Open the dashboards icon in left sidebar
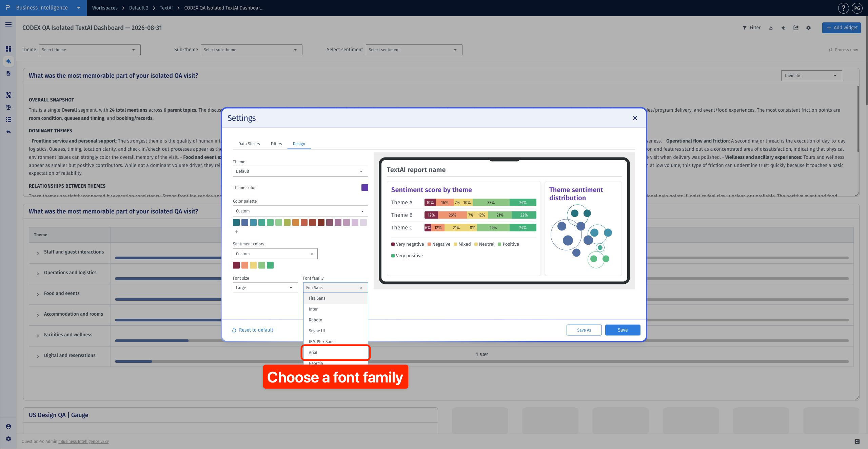 coord(8,49)
